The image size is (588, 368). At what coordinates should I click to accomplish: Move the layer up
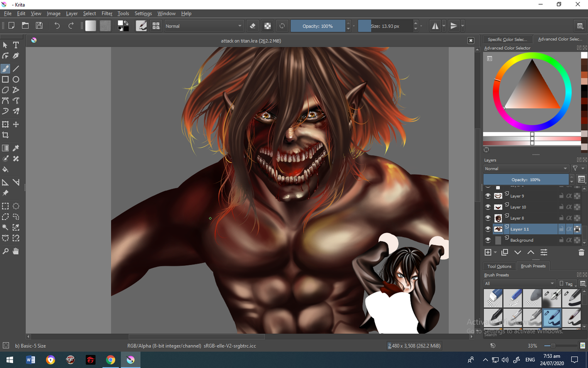coord(531,252)
